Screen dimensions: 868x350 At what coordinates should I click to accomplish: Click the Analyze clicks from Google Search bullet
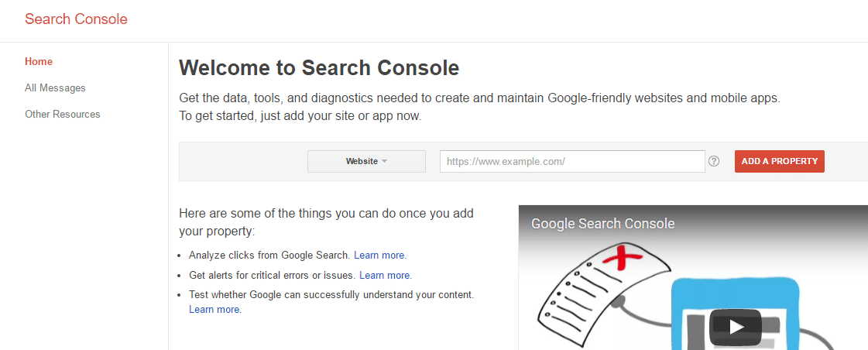pos(269,256)
